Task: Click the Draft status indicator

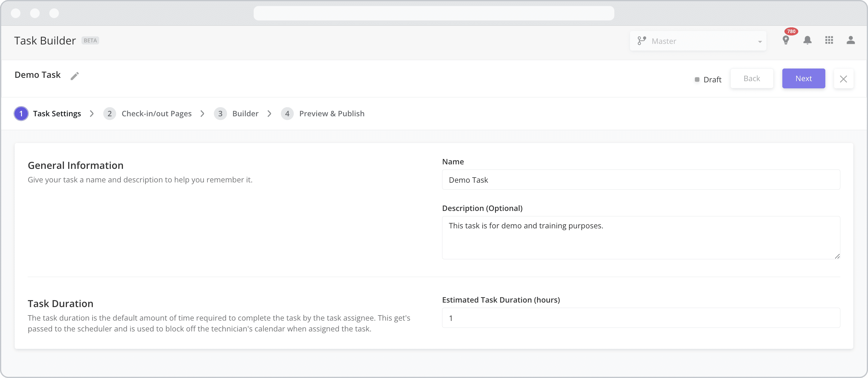Action: pyautogui.click(x=708, y=80)
